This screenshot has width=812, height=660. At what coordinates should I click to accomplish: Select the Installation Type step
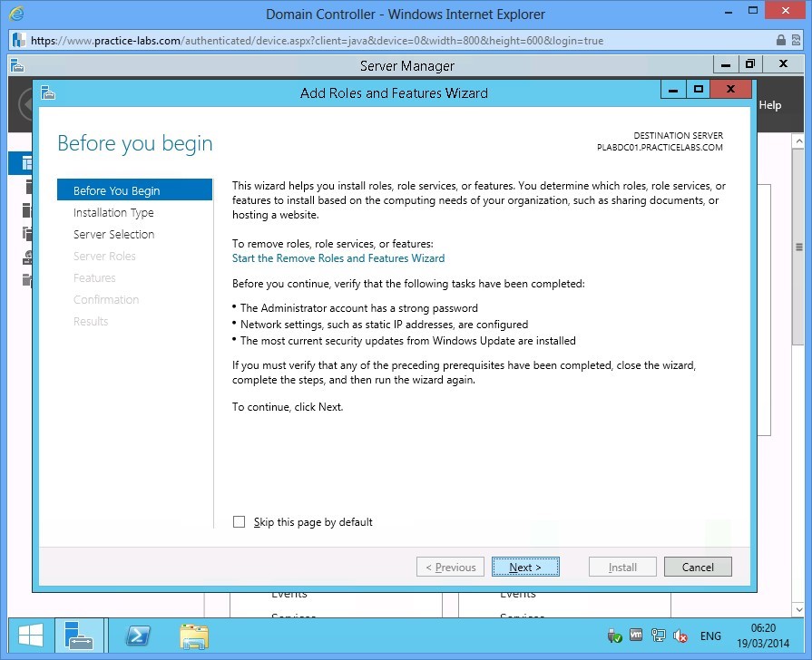[113, 212]
